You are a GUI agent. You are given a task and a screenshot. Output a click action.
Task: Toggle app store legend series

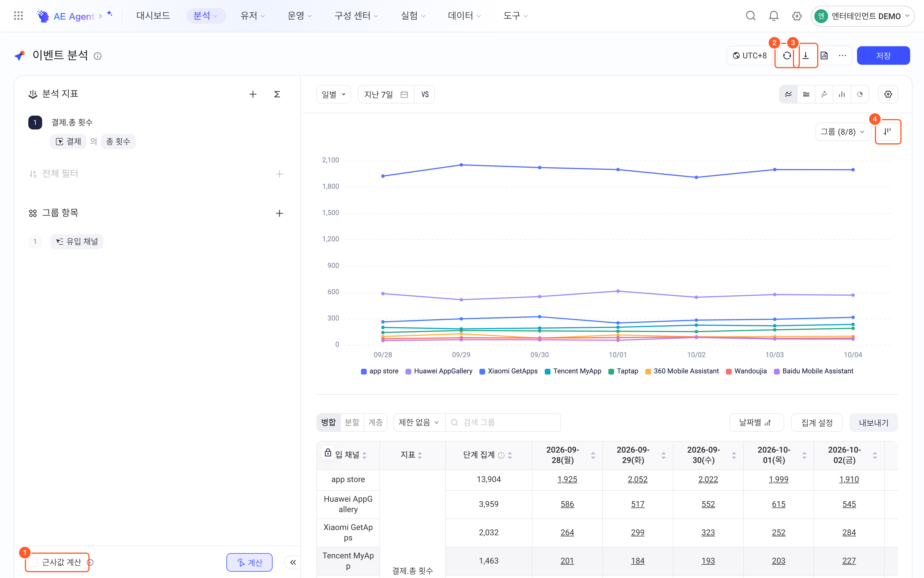click(379, 371)
